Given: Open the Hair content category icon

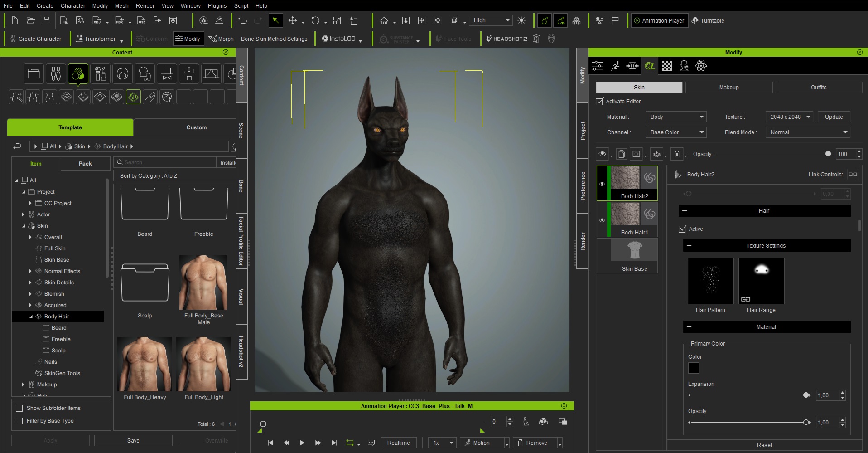Looking at the screenshot, I should (122, 73).
